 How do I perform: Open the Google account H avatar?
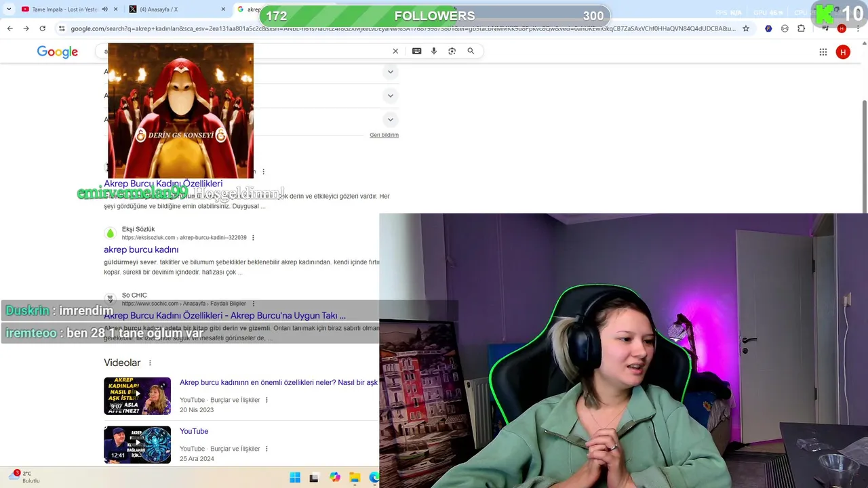[x=843, y=52]
